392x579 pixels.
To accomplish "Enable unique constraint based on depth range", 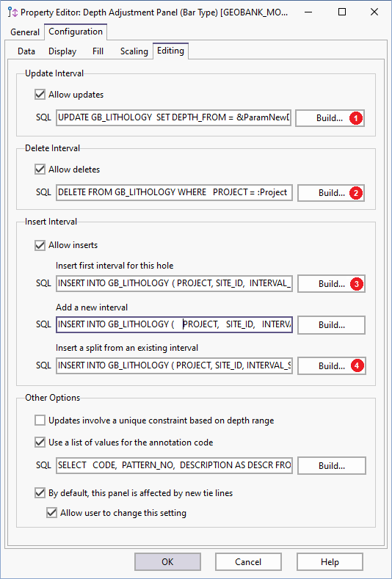I will tap(40, 420).
